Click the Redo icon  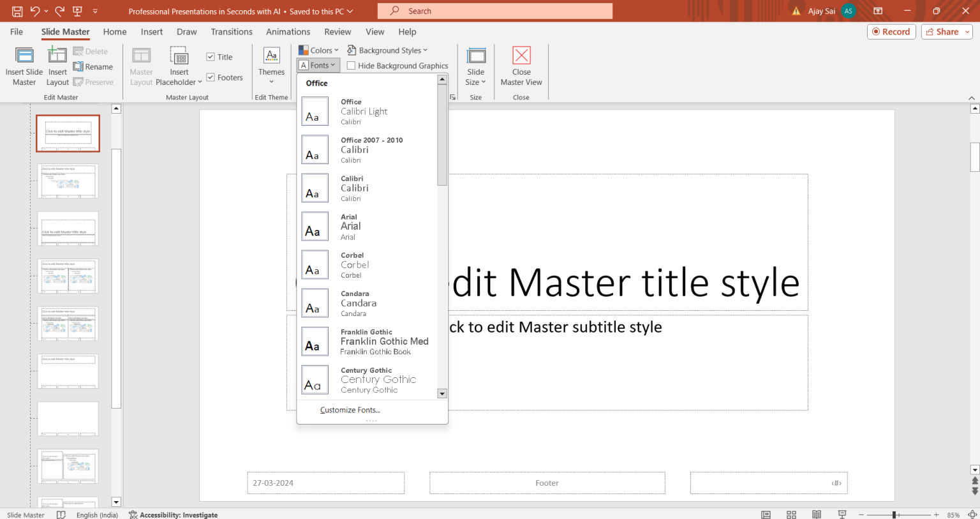click(60, 11)
